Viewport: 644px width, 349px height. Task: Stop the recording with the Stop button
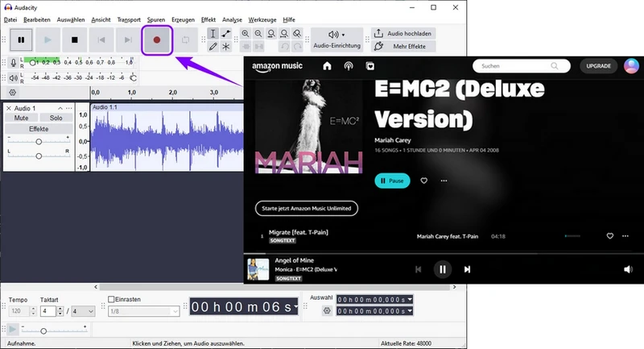pos(74,39)
